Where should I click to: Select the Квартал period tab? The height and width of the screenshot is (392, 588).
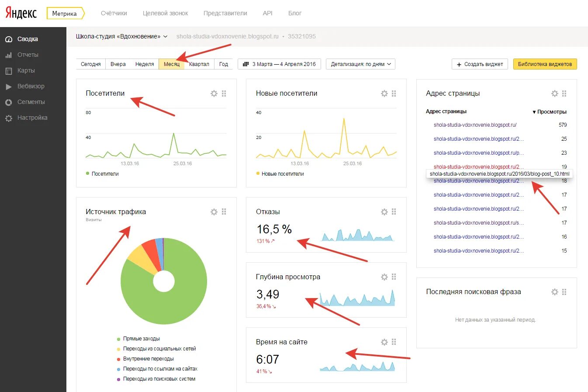coord(199,64)
